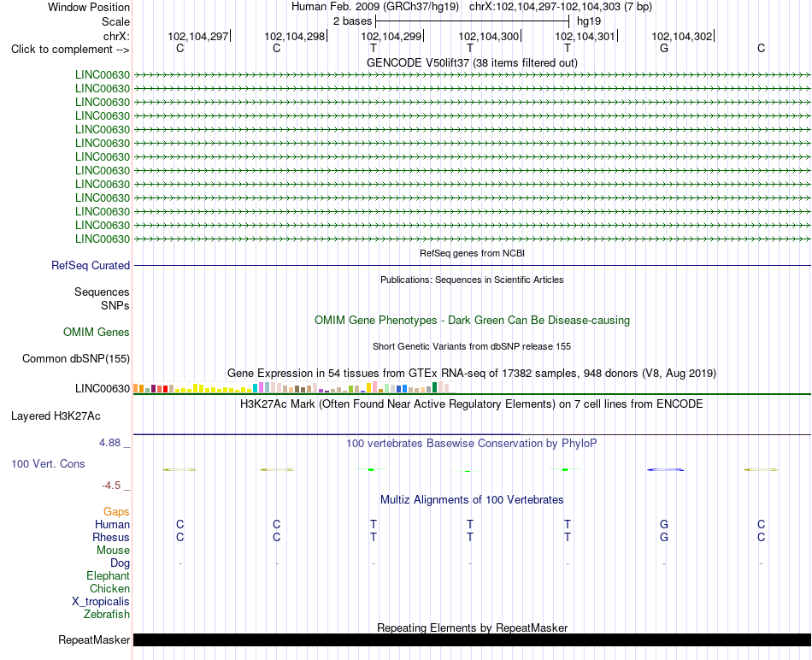The image size is (812, 660).
Task: Click base G in the Human alignment row
Action: [x=664, y=524]
